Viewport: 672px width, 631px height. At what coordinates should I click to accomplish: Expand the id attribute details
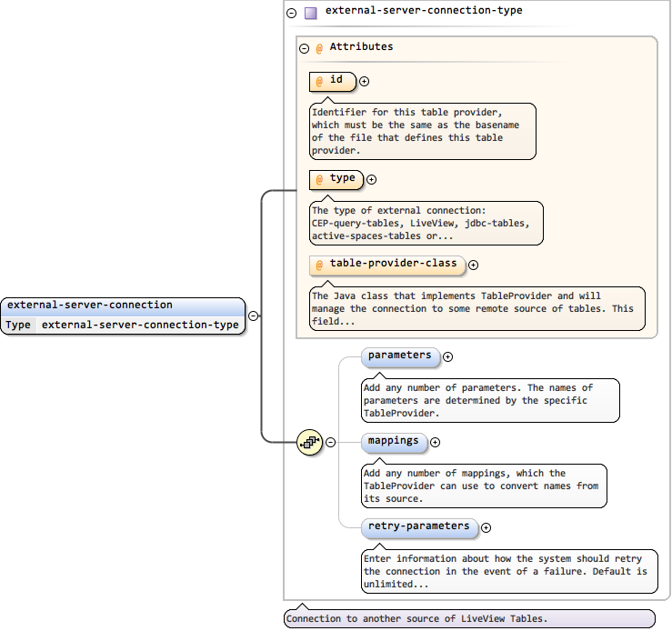tap(365, 81)
